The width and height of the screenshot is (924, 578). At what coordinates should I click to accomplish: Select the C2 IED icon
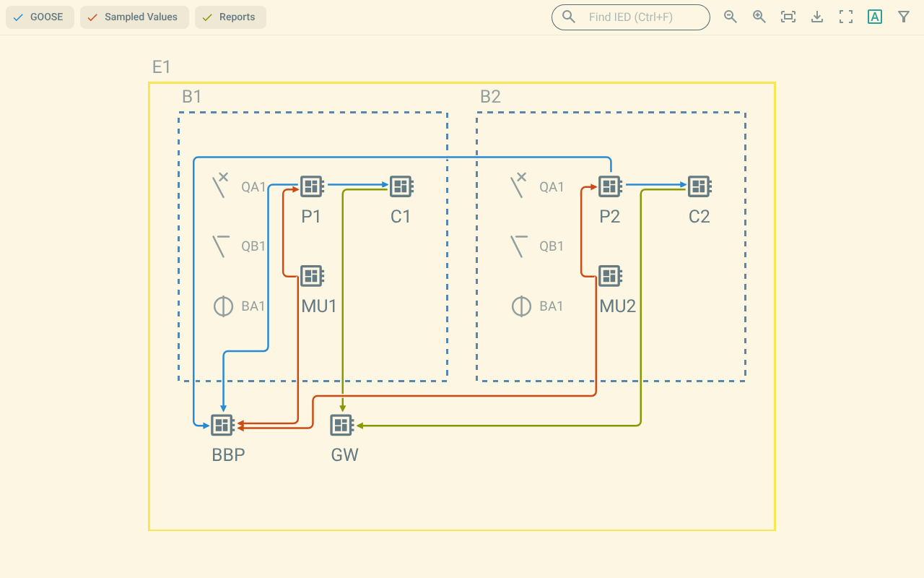click(x=699, y=186)
